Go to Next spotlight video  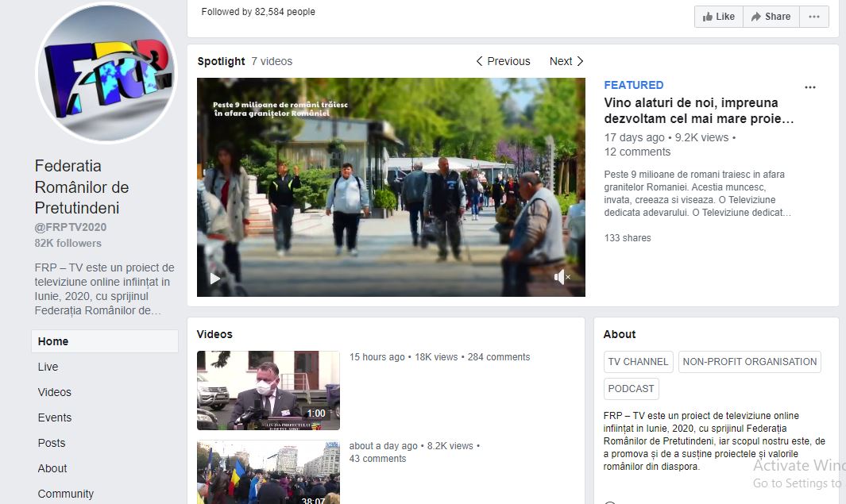[x=566, y=61]
